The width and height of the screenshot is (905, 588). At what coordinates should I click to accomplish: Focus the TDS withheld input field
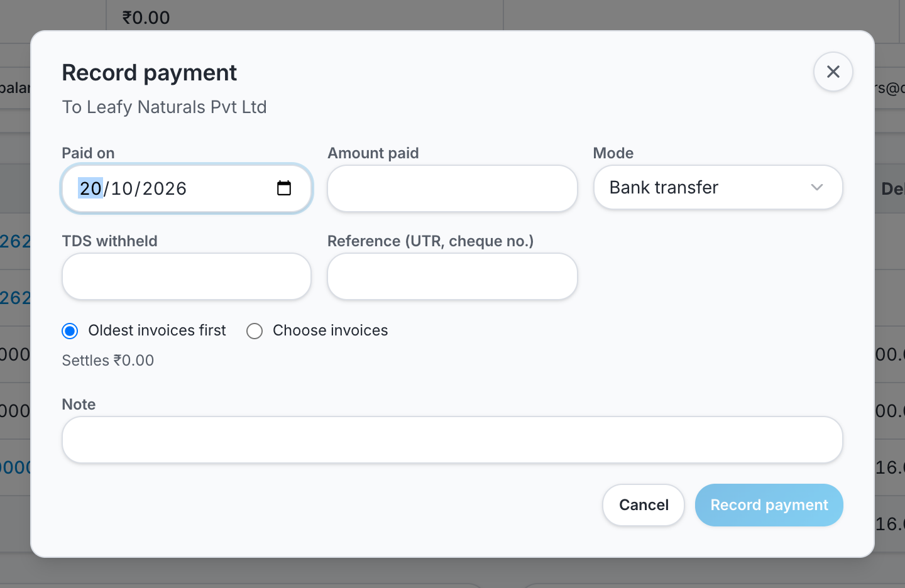pyautogui.click(x=187, y=276)
